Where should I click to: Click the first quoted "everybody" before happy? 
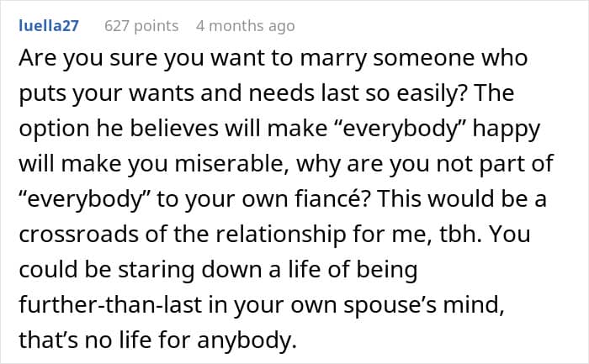[x=400, y=129]
